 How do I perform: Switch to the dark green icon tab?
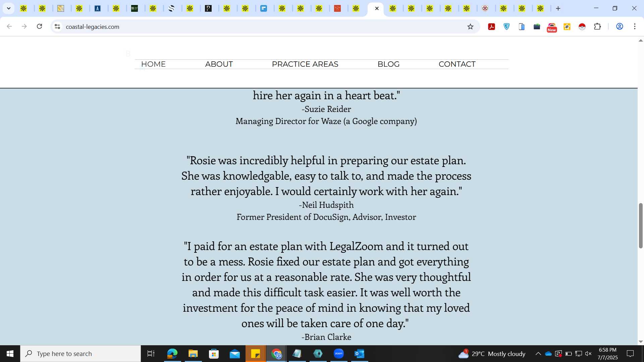tap(135, 9)
